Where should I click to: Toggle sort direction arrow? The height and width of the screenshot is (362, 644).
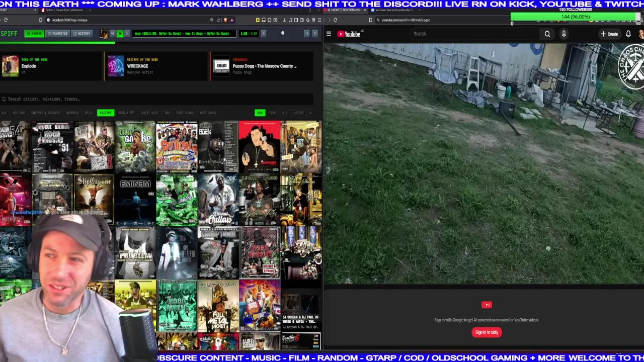310,113
